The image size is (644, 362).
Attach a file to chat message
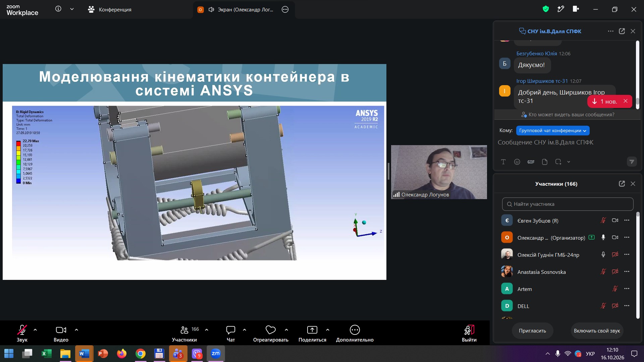544,162
